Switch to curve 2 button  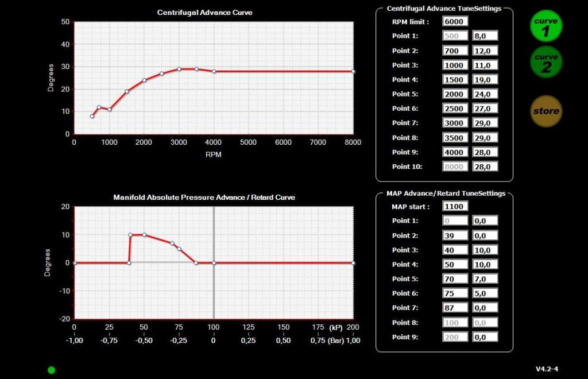pos(546,63)
